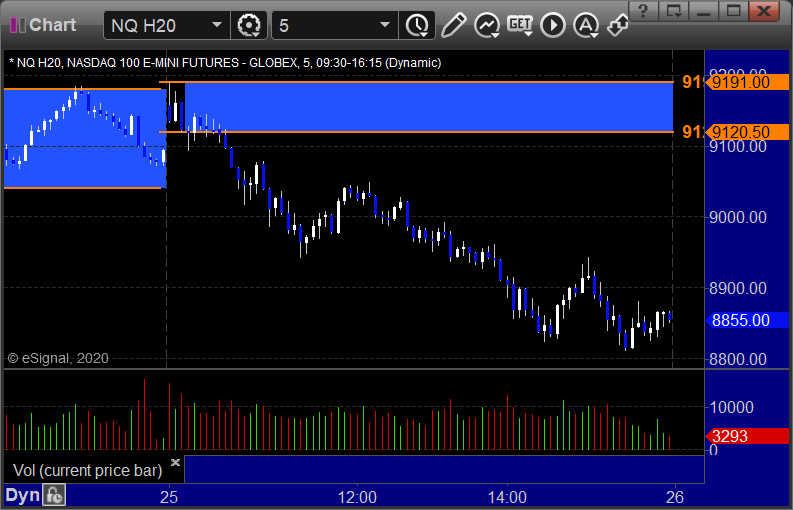Click the orange 9191.00 price marker
The height and width of the screenshot is (510, 793).
click(x=746, y=82)
